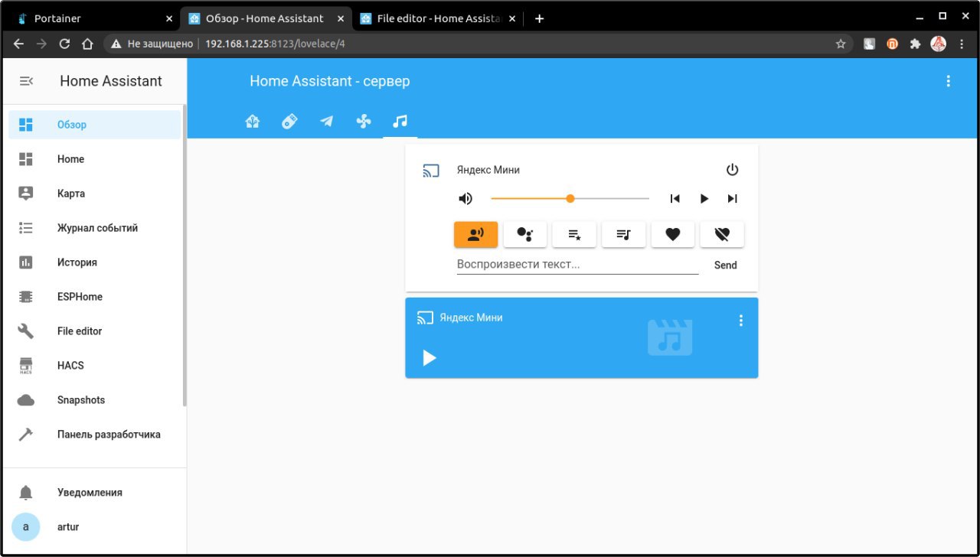Click the Не защищено security warning
Image resolution: width=980 pixels, height=557 pixels.
(x=152, y=44)
